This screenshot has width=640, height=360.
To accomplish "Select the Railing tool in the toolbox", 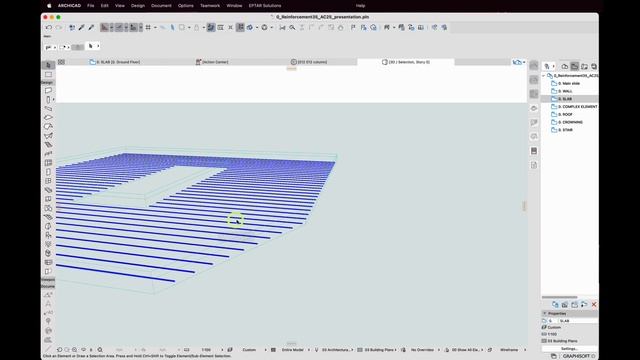I will 48,153.
